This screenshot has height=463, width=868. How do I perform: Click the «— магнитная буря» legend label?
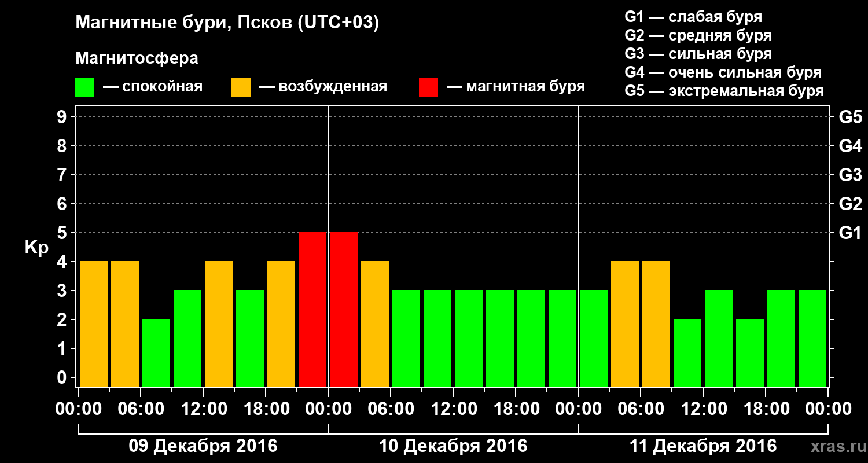[x=516, y=87]
